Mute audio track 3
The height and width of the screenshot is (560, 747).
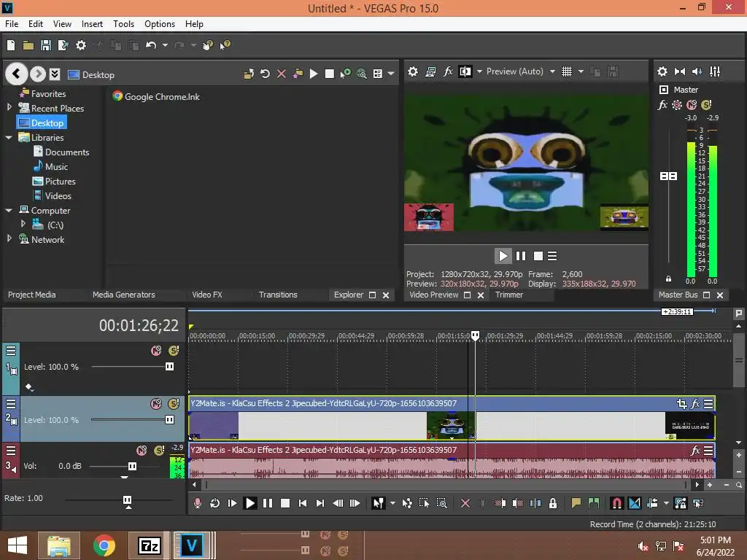142,450
